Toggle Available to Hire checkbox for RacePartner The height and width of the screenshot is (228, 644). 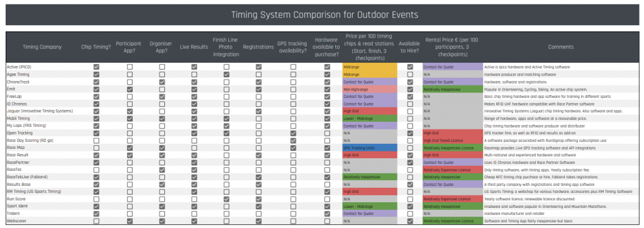410,163
